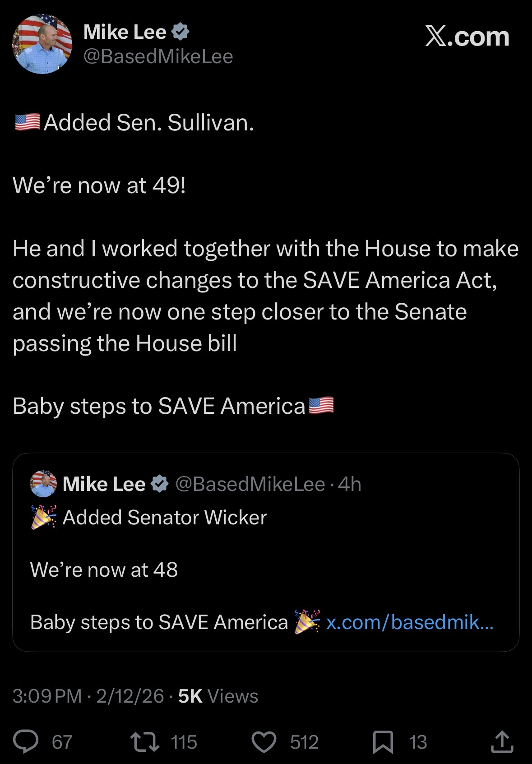Open the quoted post about Senator Wicker
The image size is (532, 764).
tap(266, 552)
